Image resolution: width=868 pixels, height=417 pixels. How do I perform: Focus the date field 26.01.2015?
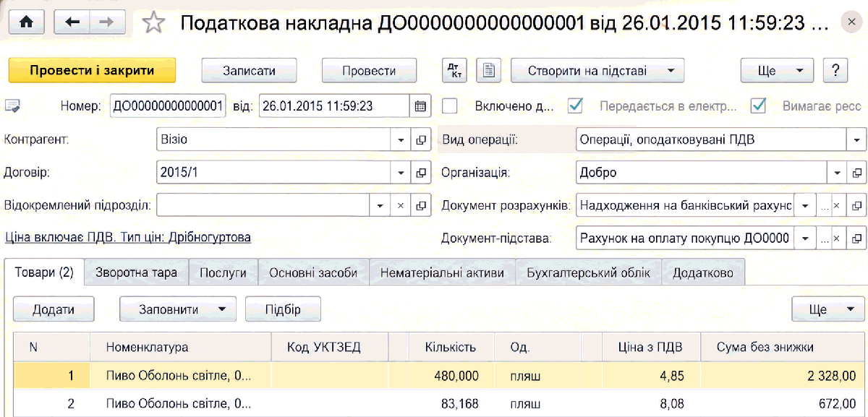(x=334, y=106)
